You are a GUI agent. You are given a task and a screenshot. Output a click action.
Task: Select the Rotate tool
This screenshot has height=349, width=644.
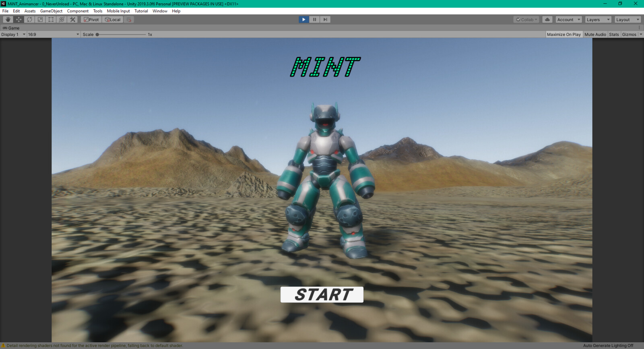[x=29, y=19]
